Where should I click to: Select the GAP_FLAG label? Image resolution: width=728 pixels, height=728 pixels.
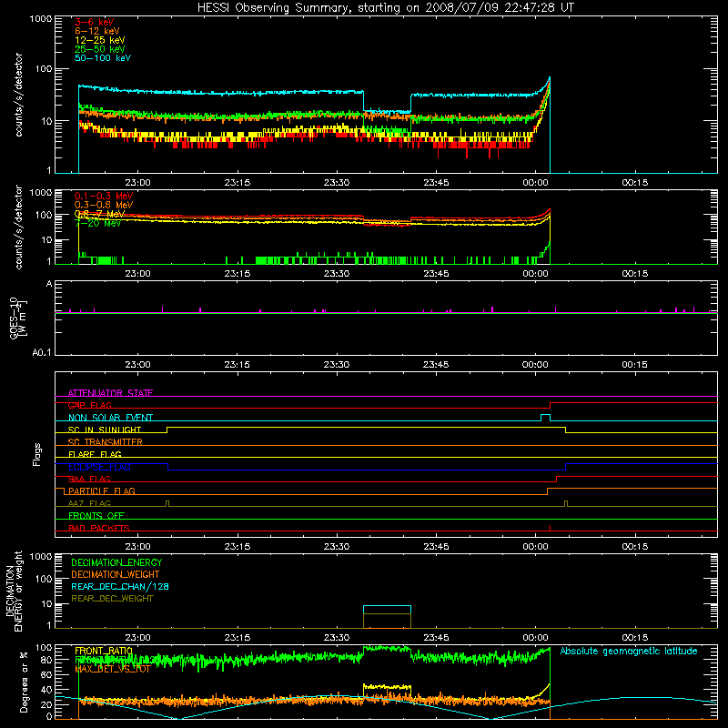(x=89, y=405)
